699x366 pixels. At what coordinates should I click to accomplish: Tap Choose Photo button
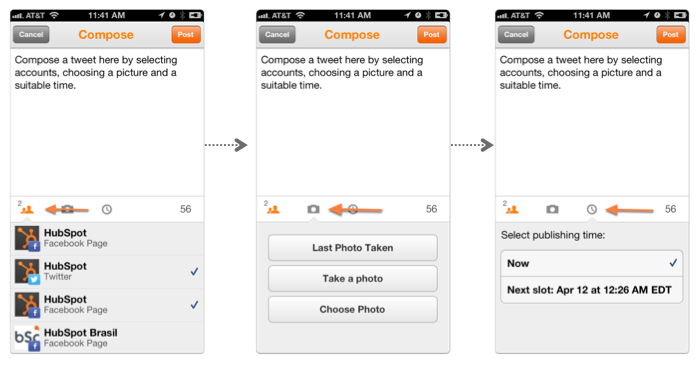pyautogui.click(x=353, y=309)
